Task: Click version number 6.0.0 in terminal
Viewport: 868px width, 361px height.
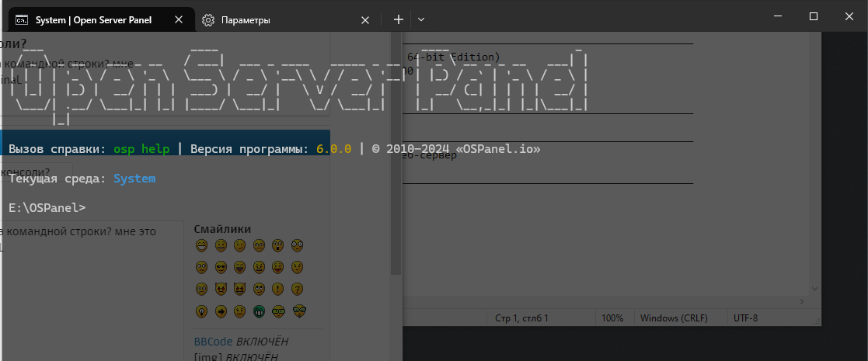Action: pos(334,149)
